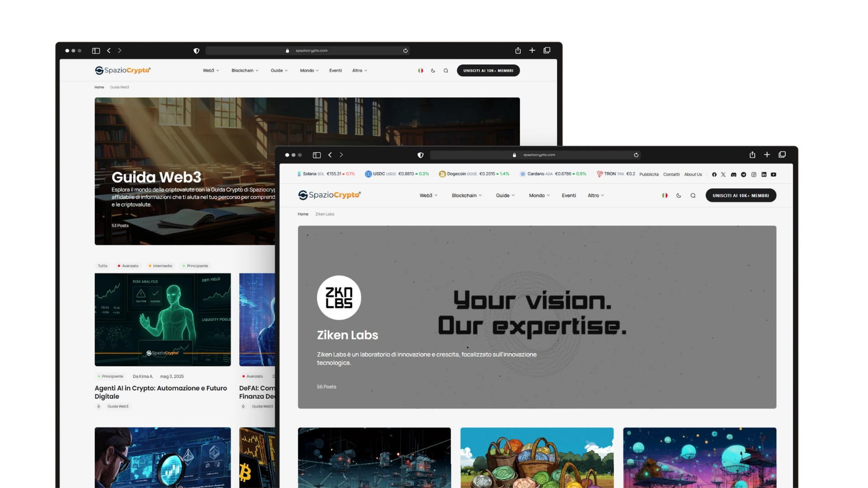Viewport: 868px width, 488px height.
Task: Select the Principiante filter tab
Action: [x=195, y=266]
